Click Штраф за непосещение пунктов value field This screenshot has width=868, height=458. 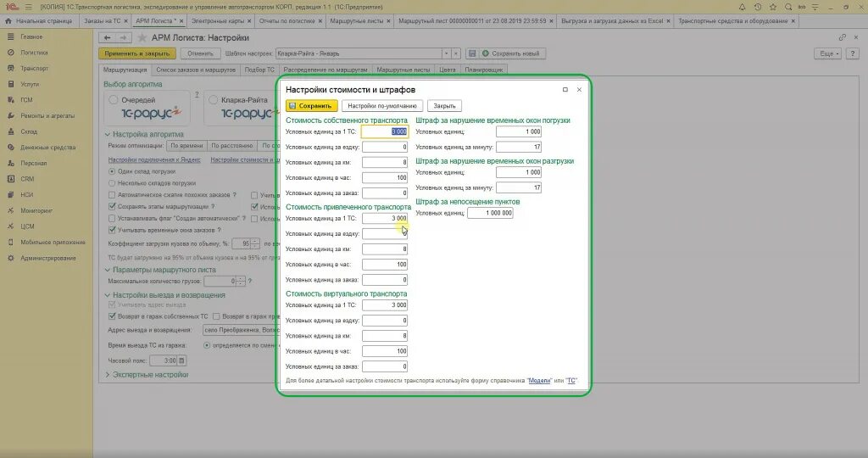point(490,213)
